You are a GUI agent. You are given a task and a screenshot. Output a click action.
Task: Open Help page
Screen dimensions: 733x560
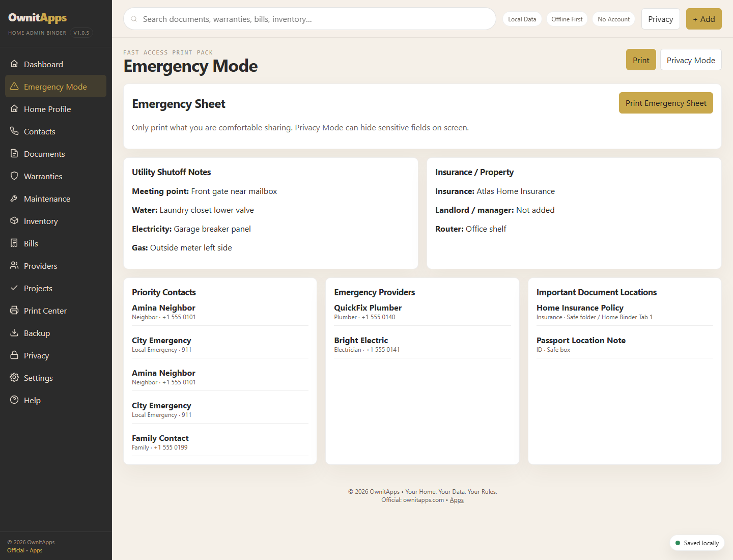coord(55,400)
